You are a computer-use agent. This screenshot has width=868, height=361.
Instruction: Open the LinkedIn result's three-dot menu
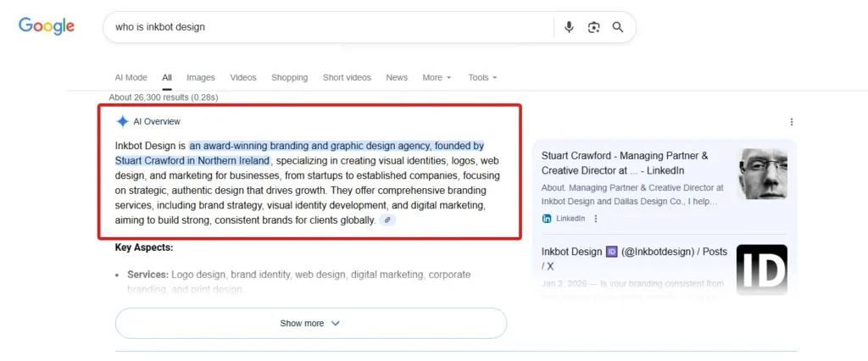[596, 219]
